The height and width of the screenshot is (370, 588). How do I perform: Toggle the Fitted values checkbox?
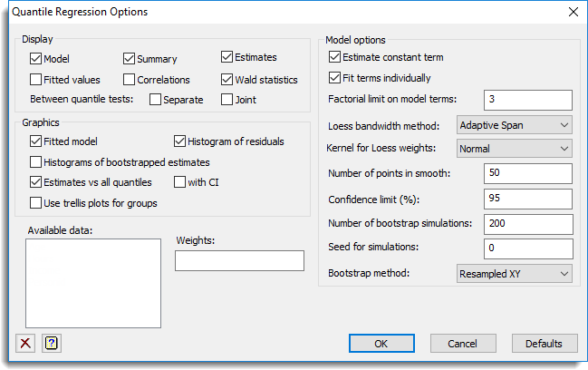point(36,80)
